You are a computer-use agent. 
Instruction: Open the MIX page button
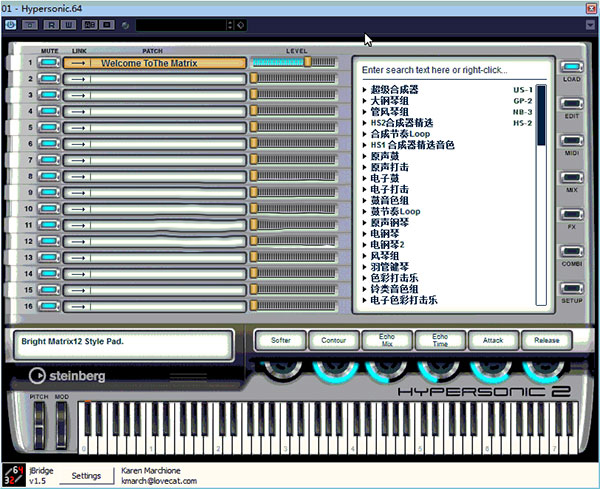[x=572, y=178]
